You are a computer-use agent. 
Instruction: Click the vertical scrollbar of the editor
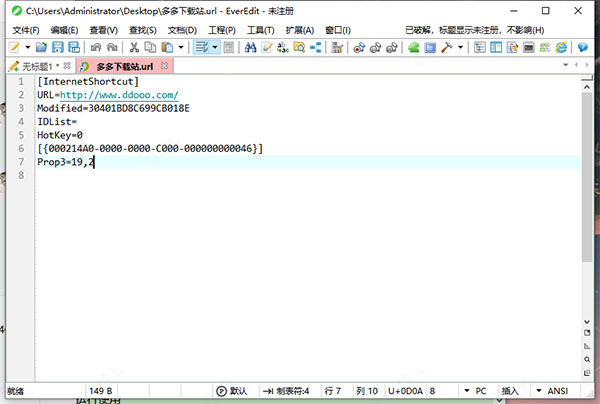click(x=585, y=200)
